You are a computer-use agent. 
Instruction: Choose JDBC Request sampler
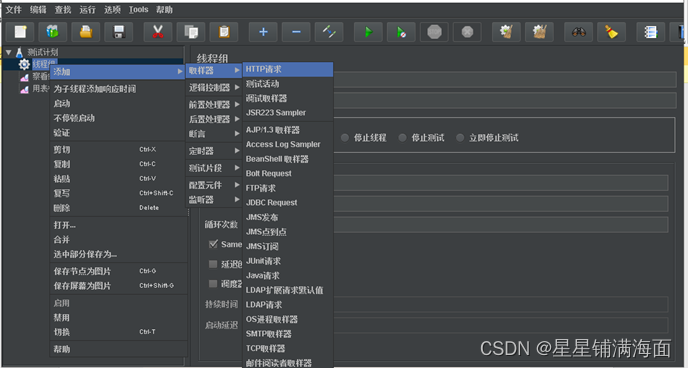pyautogui.click(x=288, y=203)
